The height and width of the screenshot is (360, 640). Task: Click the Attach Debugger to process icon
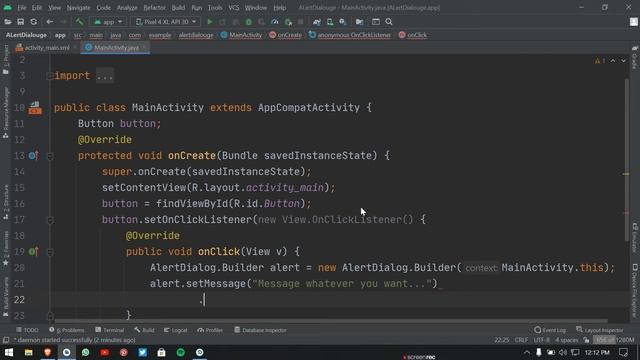point(288,22)
